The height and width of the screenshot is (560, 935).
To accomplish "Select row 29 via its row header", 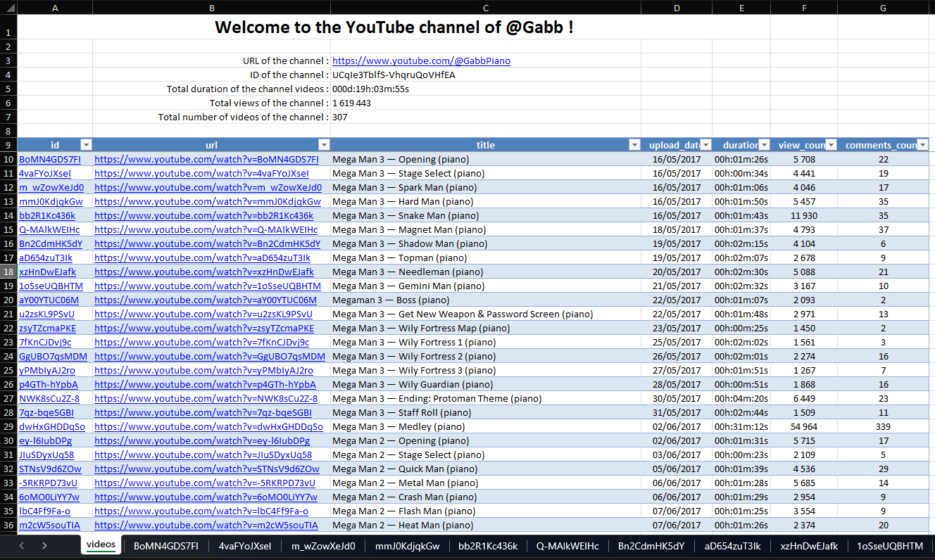I will tap(8, 427).
